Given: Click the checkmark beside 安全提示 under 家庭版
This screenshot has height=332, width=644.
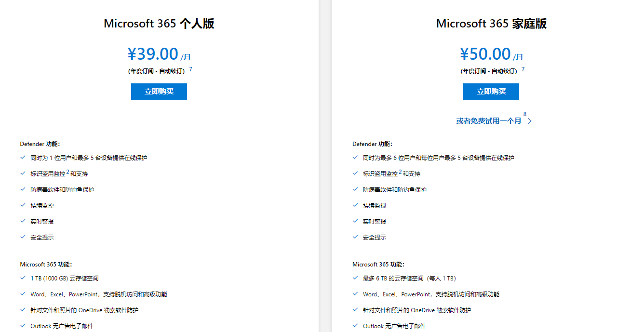Looking at the screenshot, I should (354, 237).
